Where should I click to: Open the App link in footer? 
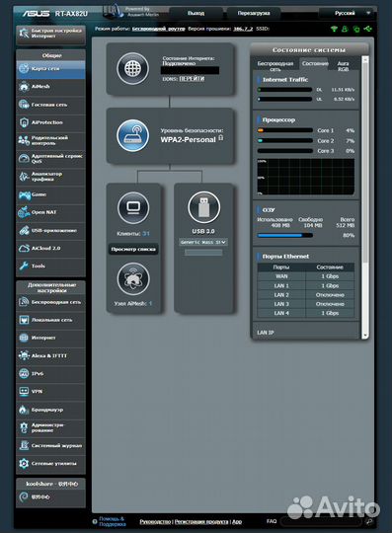coord(237,521)
